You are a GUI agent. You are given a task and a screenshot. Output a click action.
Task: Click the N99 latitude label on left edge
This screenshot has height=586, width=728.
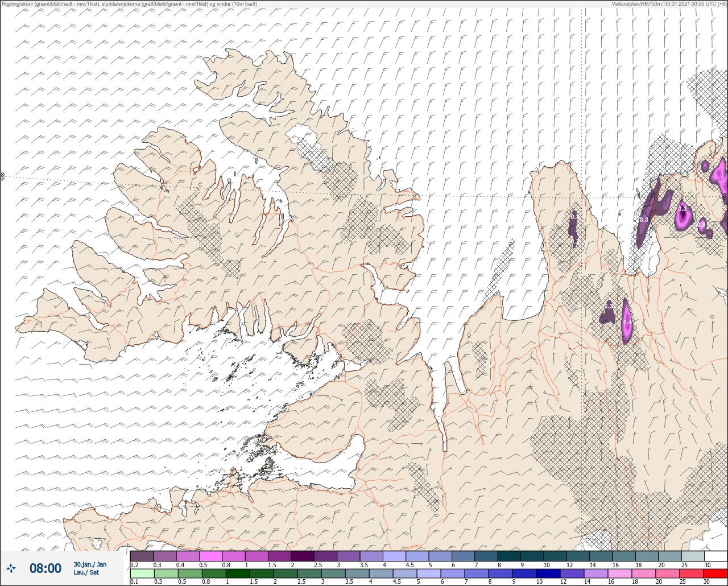(3, 177)
